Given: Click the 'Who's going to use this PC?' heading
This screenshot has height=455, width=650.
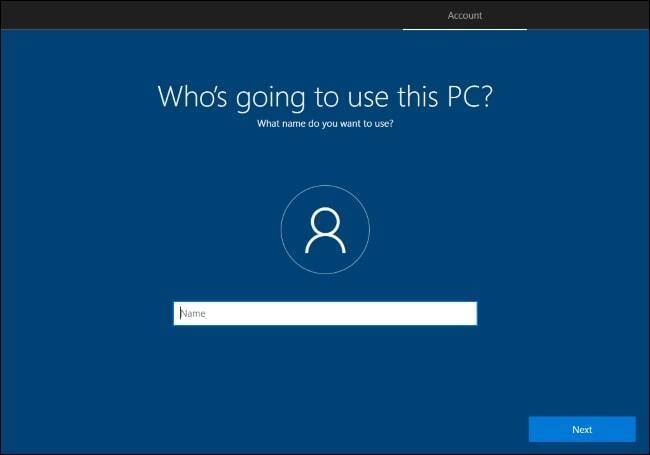Looking at the screenshot, I should tap(325, 97).
